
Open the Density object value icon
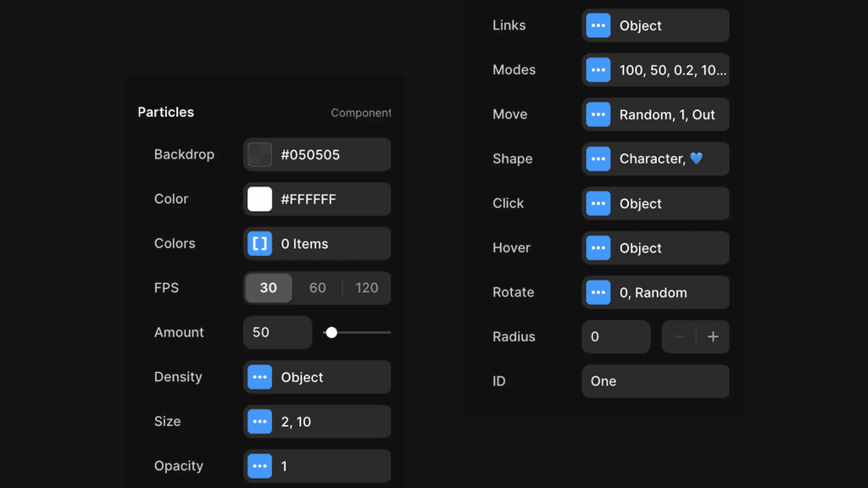click(x=259, y=377)
